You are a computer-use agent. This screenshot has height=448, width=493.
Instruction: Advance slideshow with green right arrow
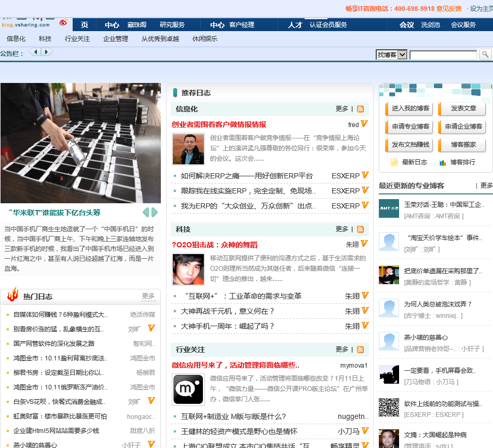click(x=155, y=212)
